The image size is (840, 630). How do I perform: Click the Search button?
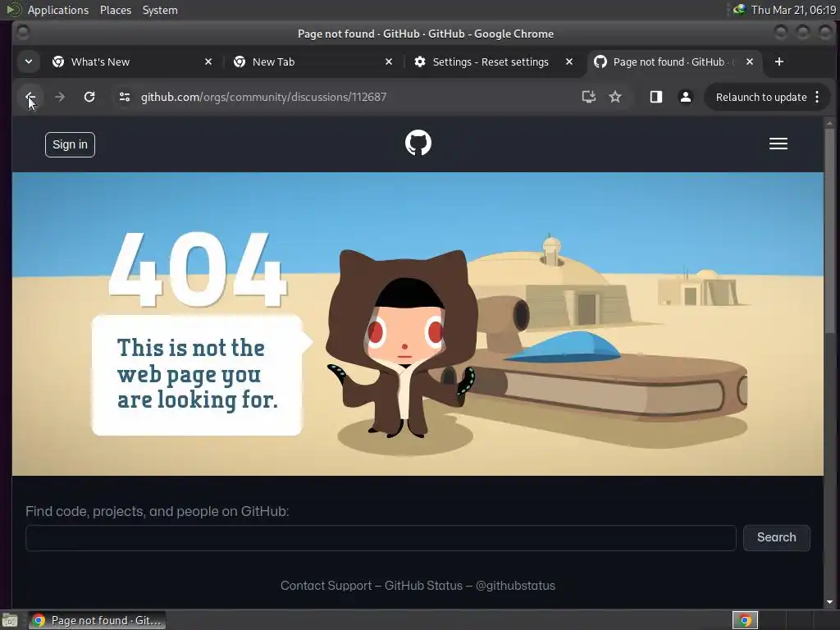[x=776, y=537]
